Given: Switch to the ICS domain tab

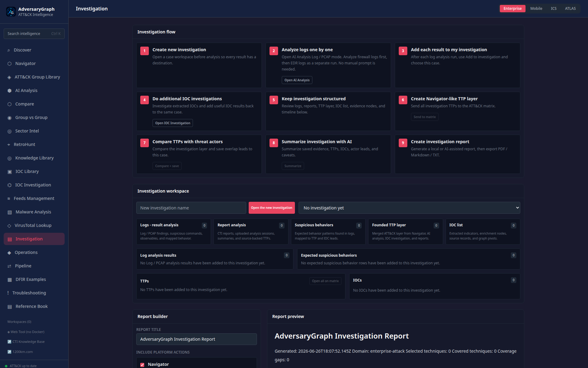Looking at the screenshot, I should pyautogui.click(x=553, y=9).
